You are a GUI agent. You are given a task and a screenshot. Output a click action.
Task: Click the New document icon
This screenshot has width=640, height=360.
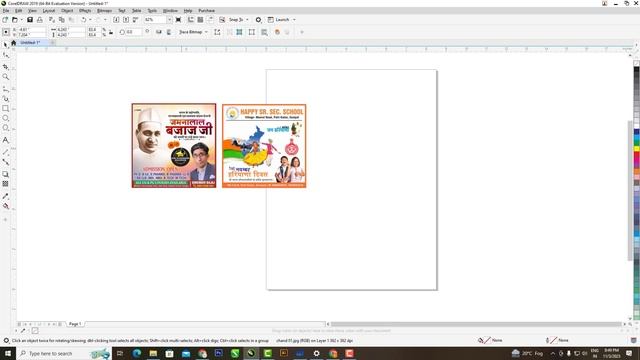[x=5, y=20]
